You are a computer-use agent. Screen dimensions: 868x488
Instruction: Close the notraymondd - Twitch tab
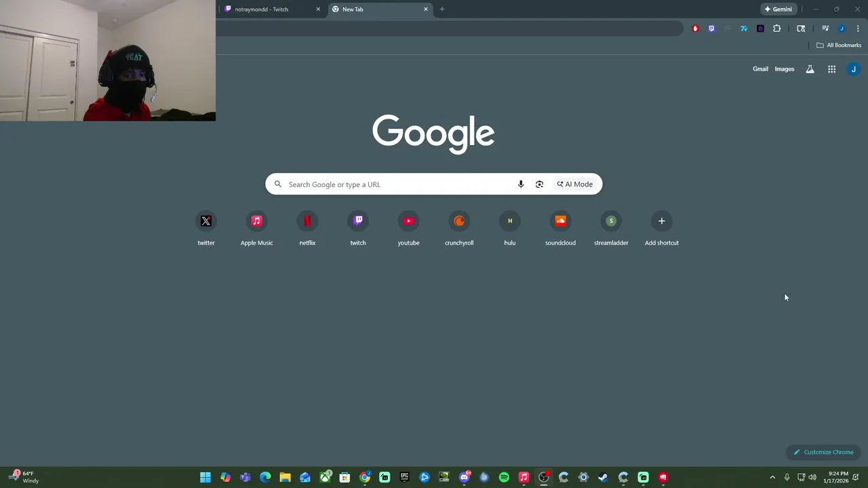(x=318, y=9)
